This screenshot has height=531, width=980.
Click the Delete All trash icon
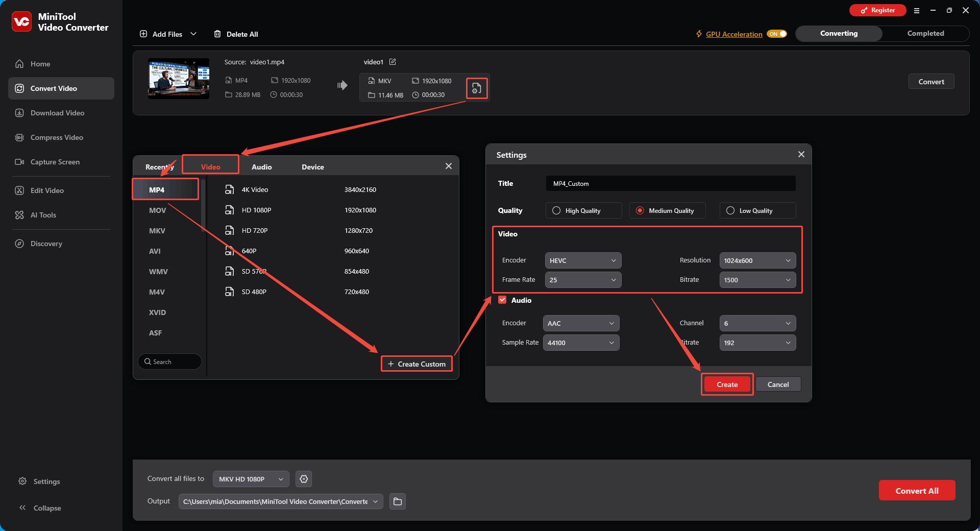pyautogui.click(x=217, y=34)
